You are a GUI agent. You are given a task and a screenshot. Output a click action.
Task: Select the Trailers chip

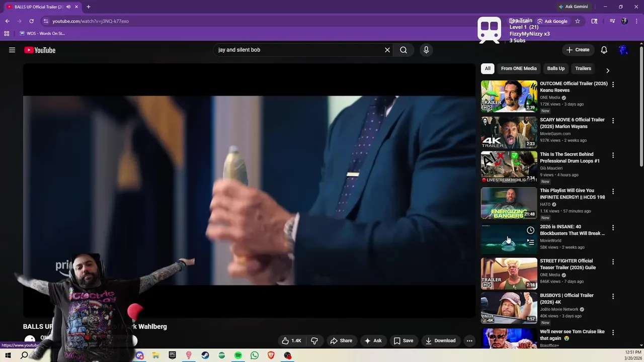tap(583, 68)
